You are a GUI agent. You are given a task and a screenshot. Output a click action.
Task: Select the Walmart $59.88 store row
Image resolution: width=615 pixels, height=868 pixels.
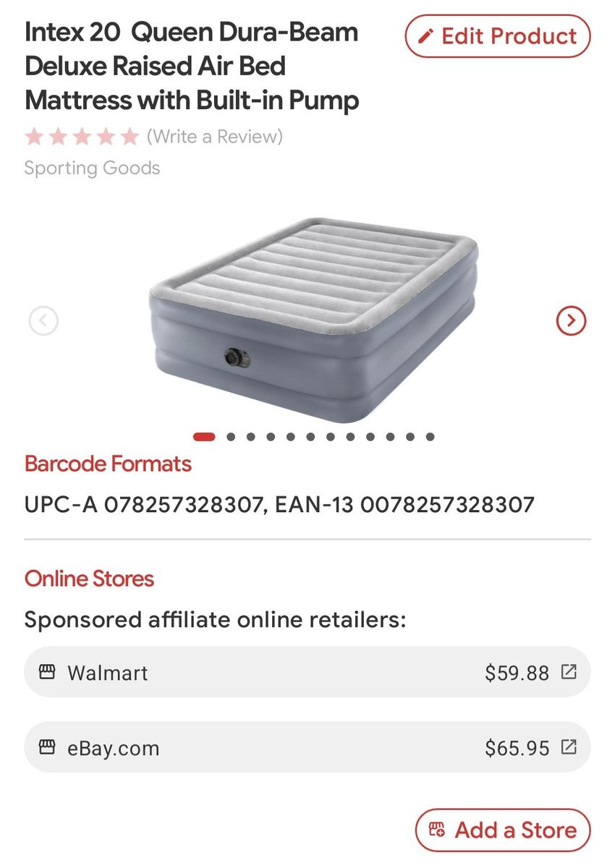tap(307, 672)
